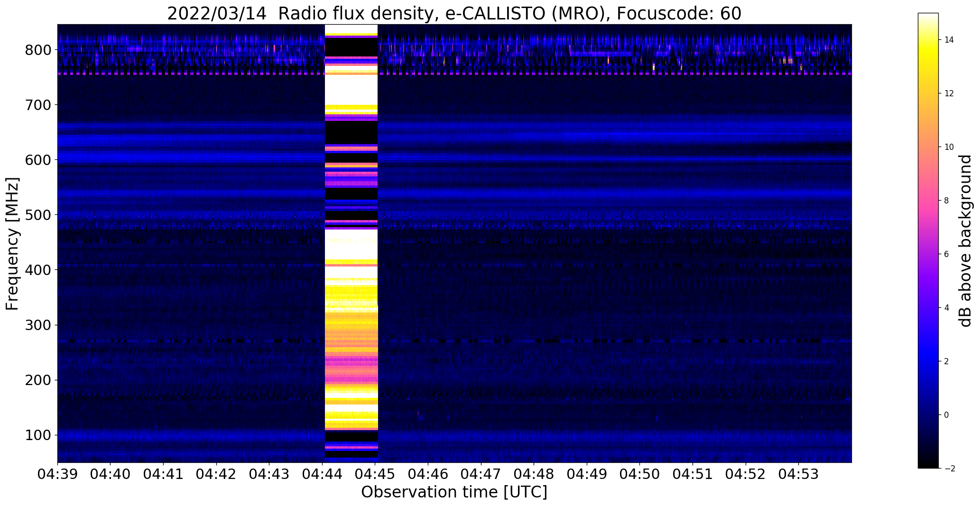Click the colorbar tick label 6

[x=946, y=254]
